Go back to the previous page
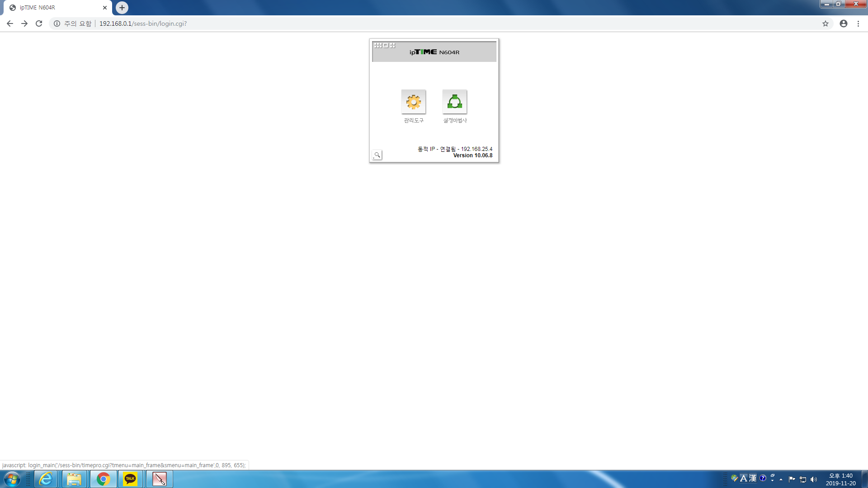 point(10,23)
